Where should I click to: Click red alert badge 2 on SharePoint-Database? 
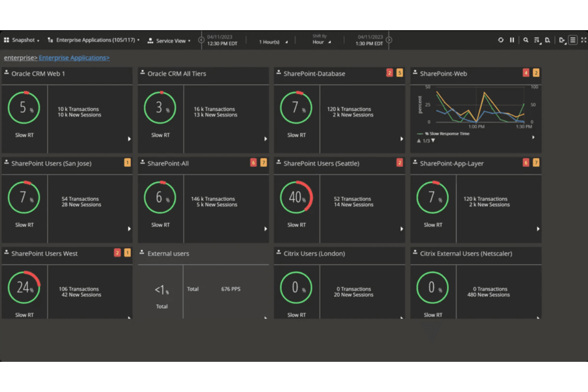[x=389, y=73]
